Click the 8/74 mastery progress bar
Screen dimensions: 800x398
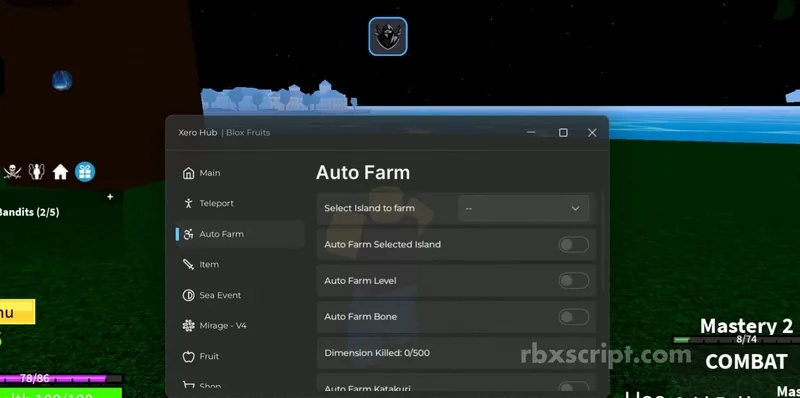(x=736, y=339)
